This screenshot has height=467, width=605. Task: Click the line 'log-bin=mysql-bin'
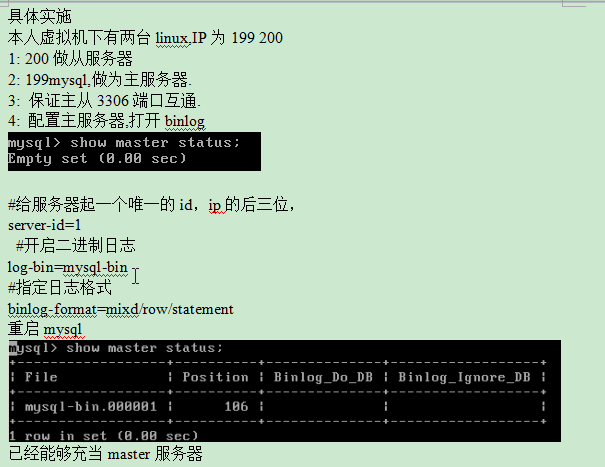point(68,267)
